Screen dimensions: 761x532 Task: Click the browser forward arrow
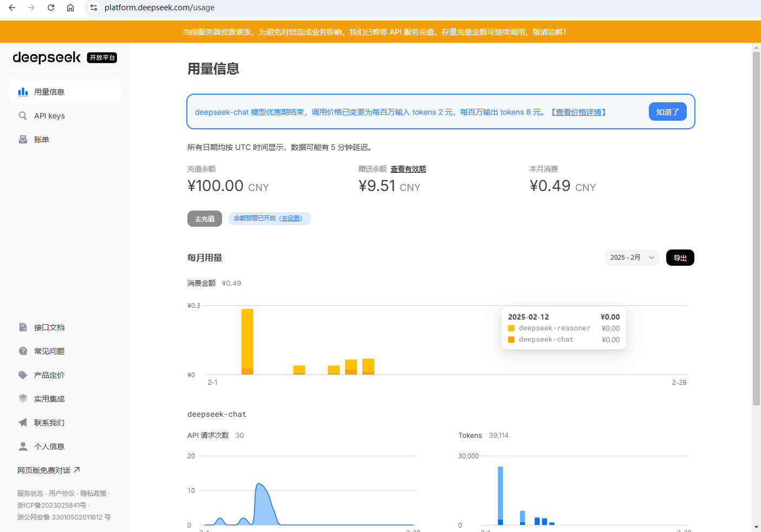[31, 8]
